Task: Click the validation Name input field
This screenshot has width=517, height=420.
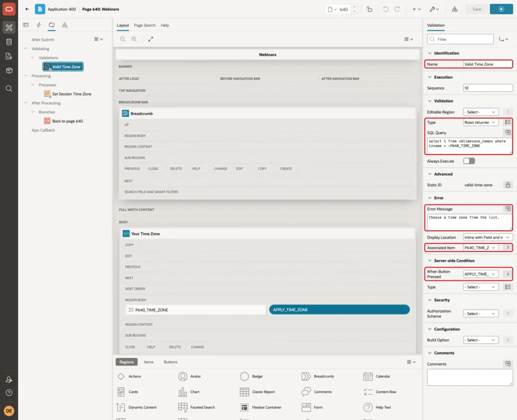Action: point(488,64)
